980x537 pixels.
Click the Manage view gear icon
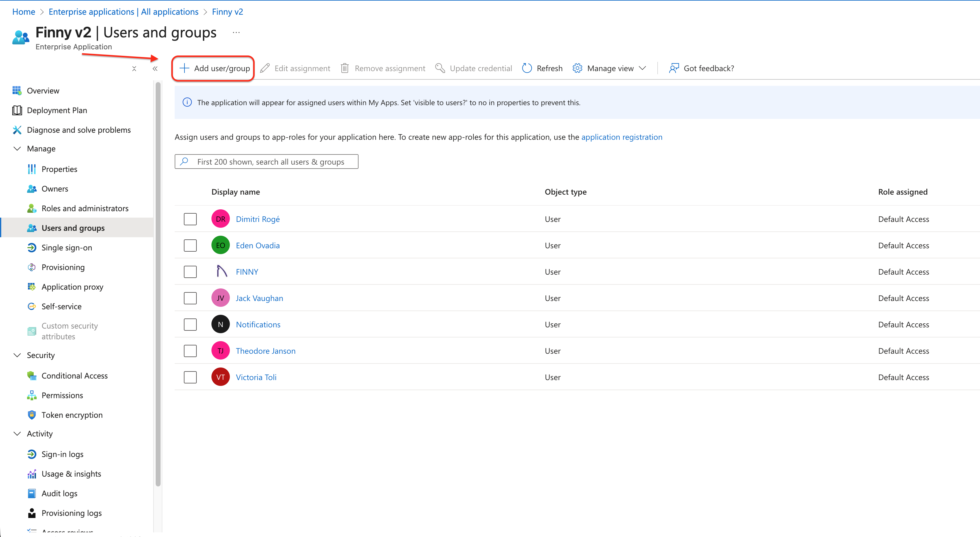coord(578,68)
